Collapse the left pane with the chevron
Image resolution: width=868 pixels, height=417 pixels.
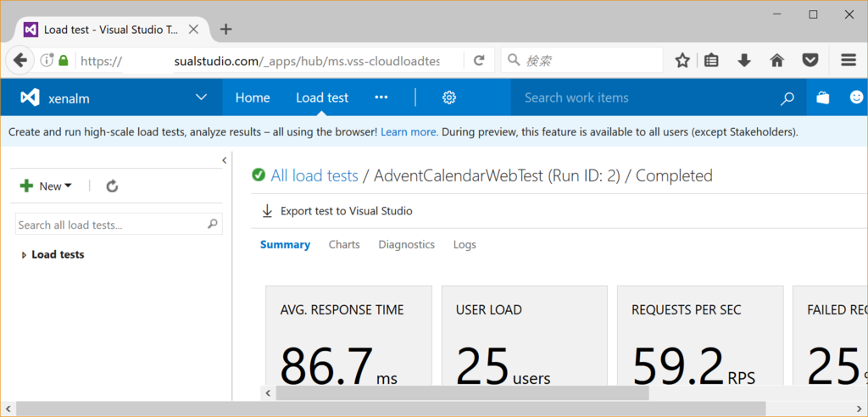[x=224, y=160]
